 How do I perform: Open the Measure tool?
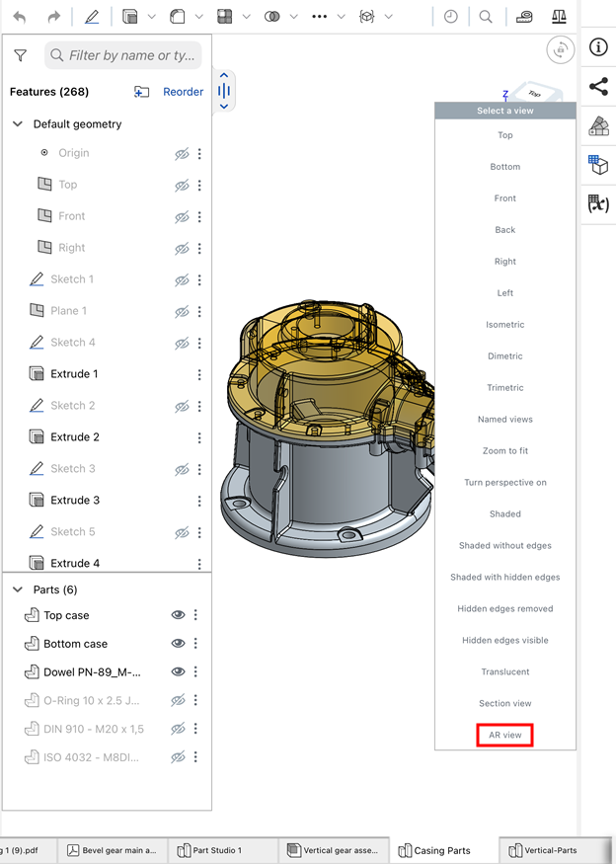[x=524, y=17]
